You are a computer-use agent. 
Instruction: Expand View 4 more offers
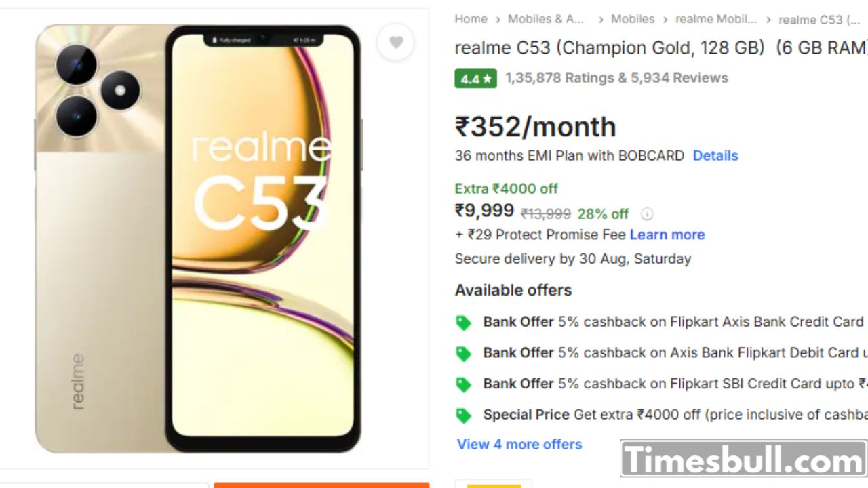coord(519,444)
